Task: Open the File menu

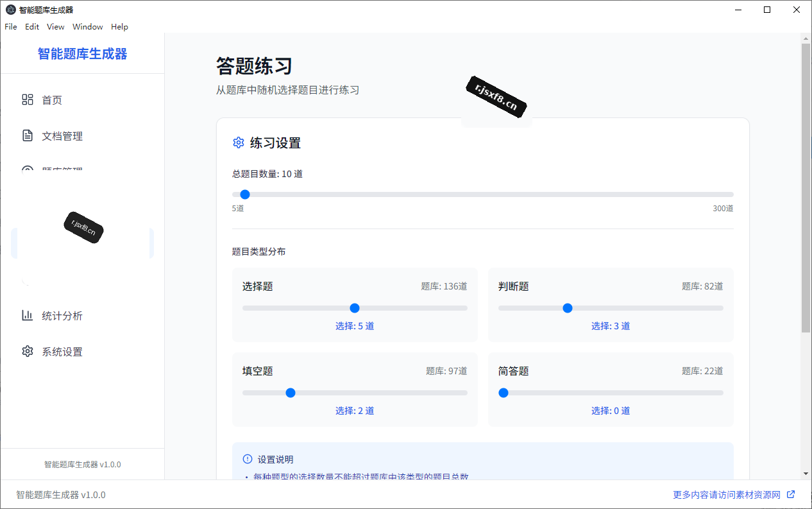Action: [11, 26]
